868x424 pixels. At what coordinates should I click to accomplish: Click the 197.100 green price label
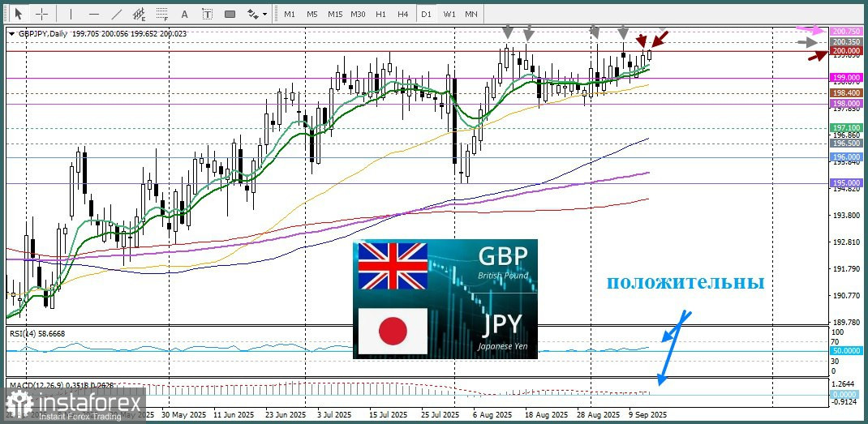[x=846, y=128]
